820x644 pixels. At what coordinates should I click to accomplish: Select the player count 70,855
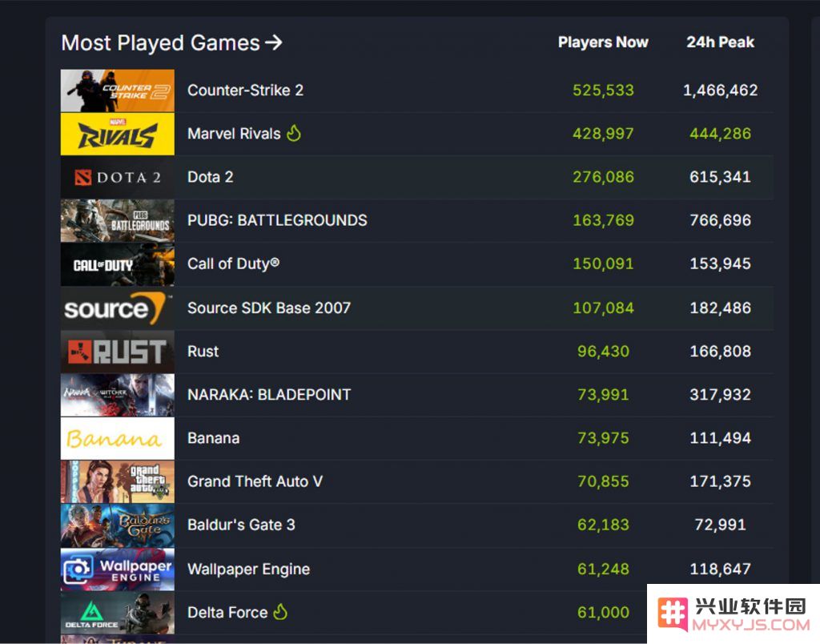pyautogui.click(x=603, y=481)
